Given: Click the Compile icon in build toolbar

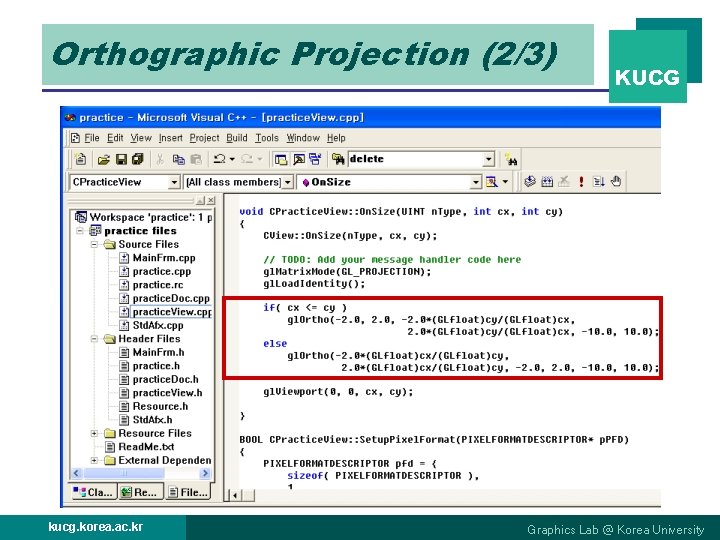Looking at the screenshot, I should pos(530,182).
